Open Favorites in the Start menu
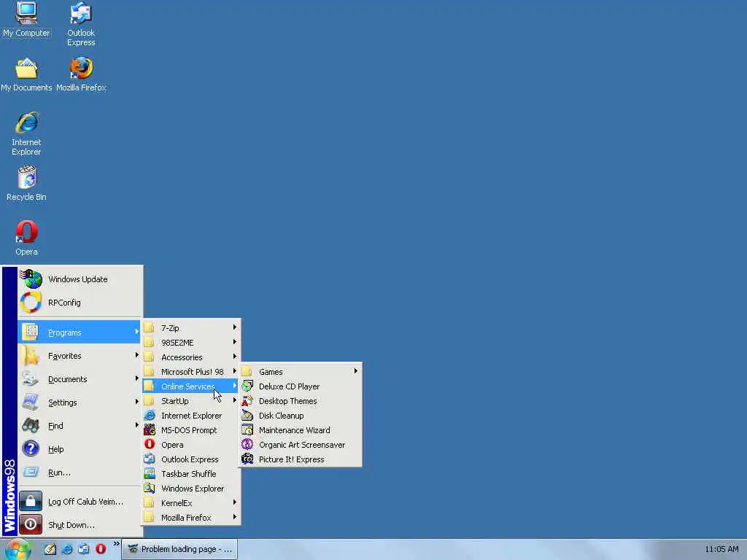The height and width of the screenshot is (560, 747). tap(80, 356)
